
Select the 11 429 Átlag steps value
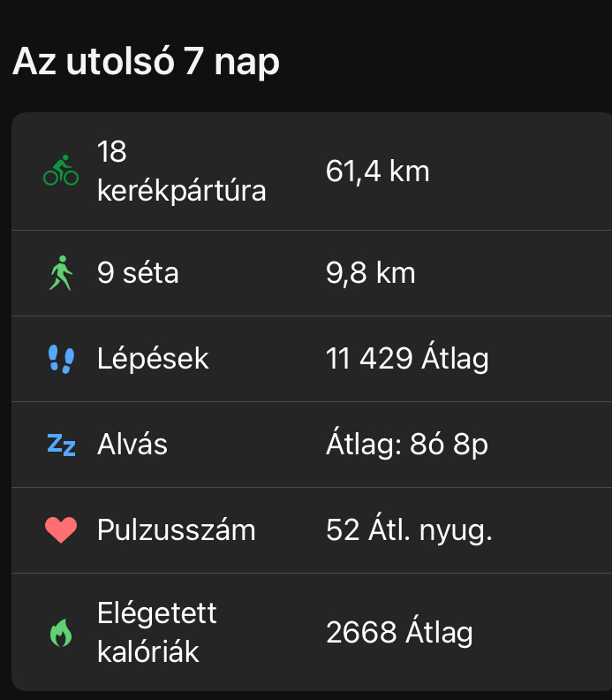point(407,359)
